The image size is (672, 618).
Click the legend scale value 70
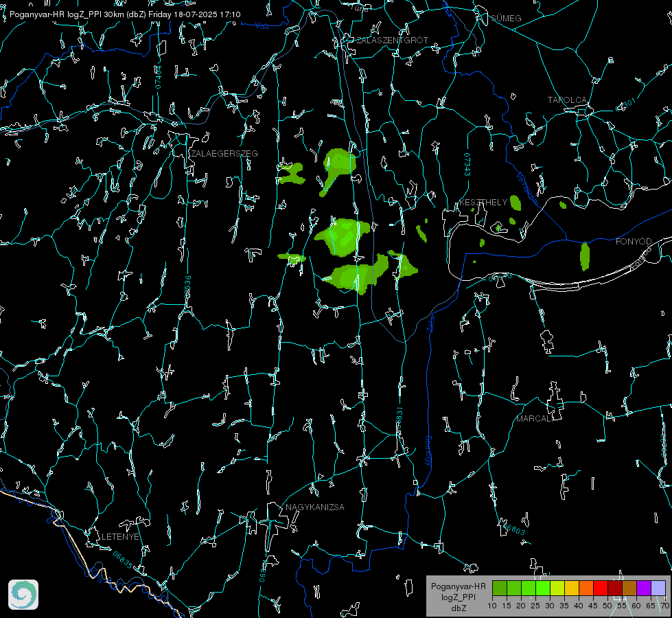pyautogui.click(x=664, y=606)
